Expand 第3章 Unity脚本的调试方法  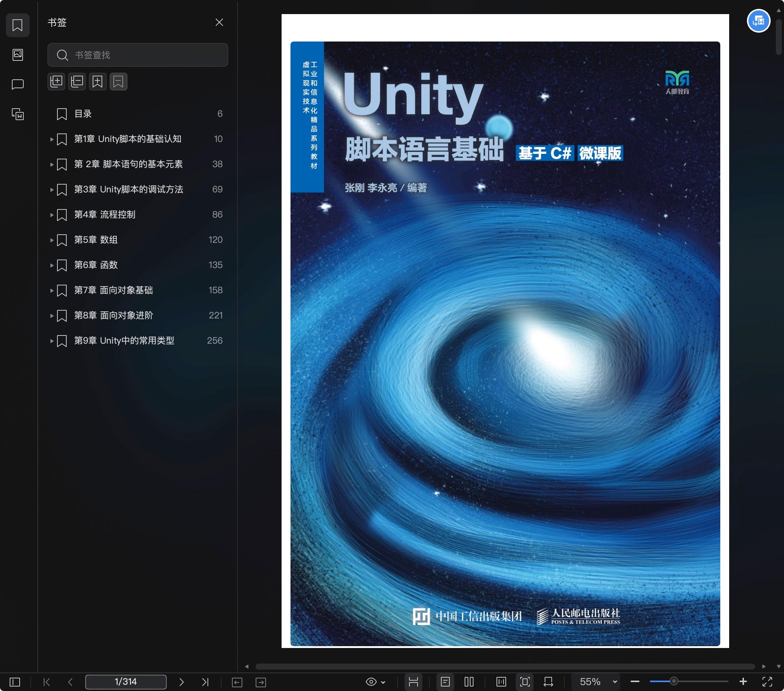pos(52,189)
